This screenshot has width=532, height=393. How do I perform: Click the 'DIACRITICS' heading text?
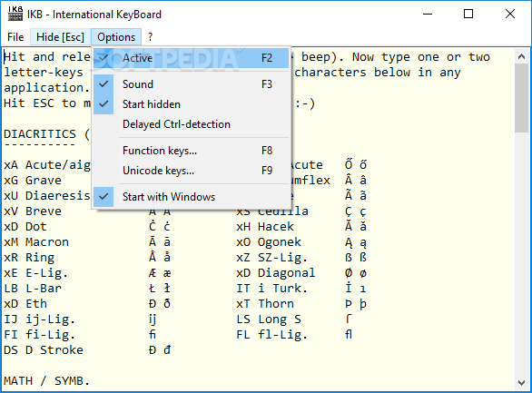[x=40, y=134]
